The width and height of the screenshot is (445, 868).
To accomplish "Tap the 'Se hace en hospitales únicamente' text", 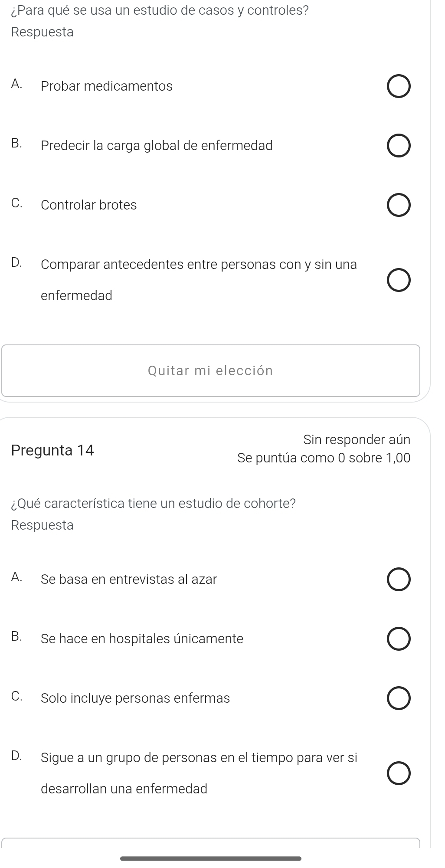I will pyautogui.click(x=142, y=639).
